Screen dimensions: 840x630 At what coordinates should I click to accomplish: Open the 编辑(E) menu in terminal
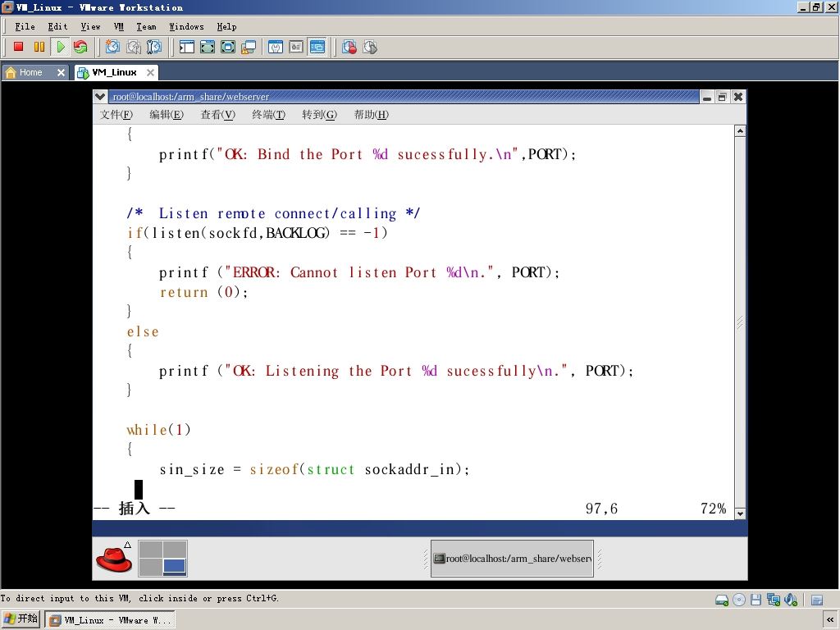(x=166, y=114)
